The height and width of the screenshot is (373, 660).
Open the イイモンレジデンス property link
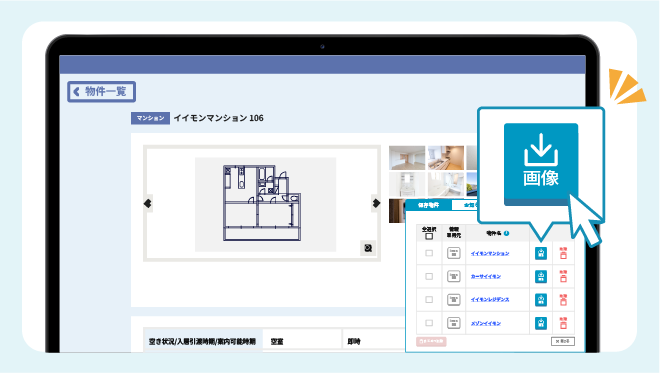490,299
